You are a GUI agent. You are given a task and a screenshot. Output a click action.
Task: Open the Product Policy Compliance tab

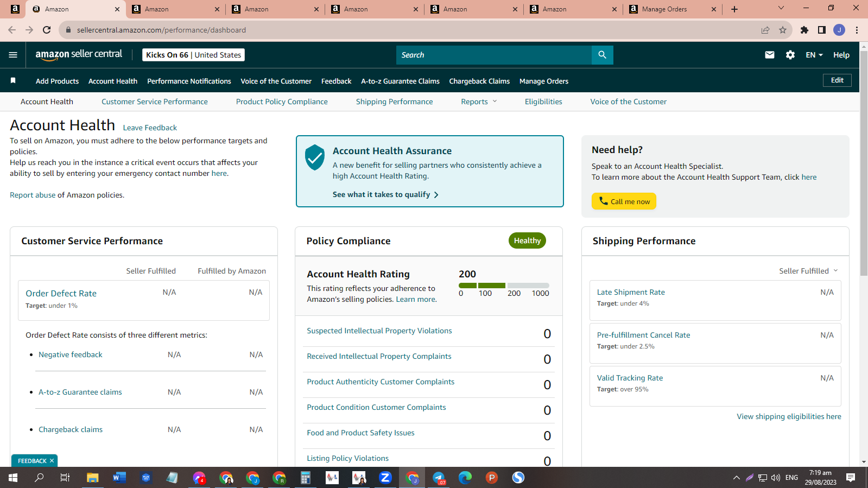tap(282, 102)
